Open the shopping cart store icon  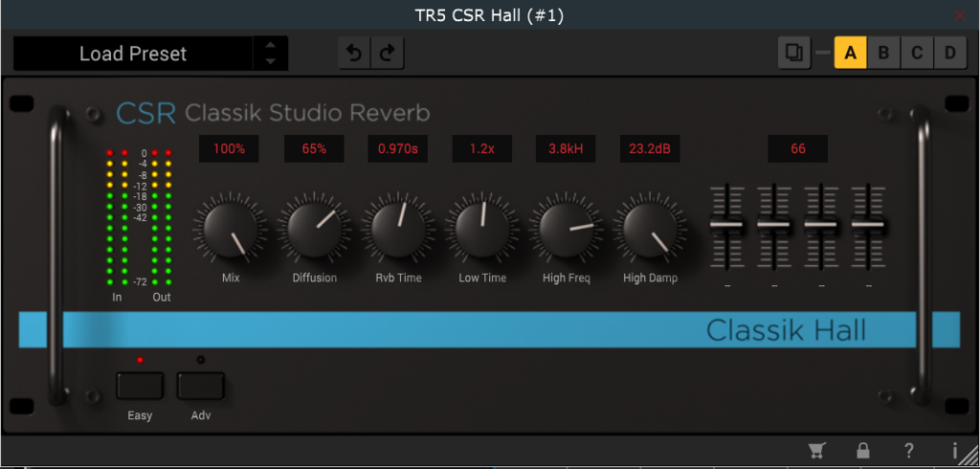[815, 450]
